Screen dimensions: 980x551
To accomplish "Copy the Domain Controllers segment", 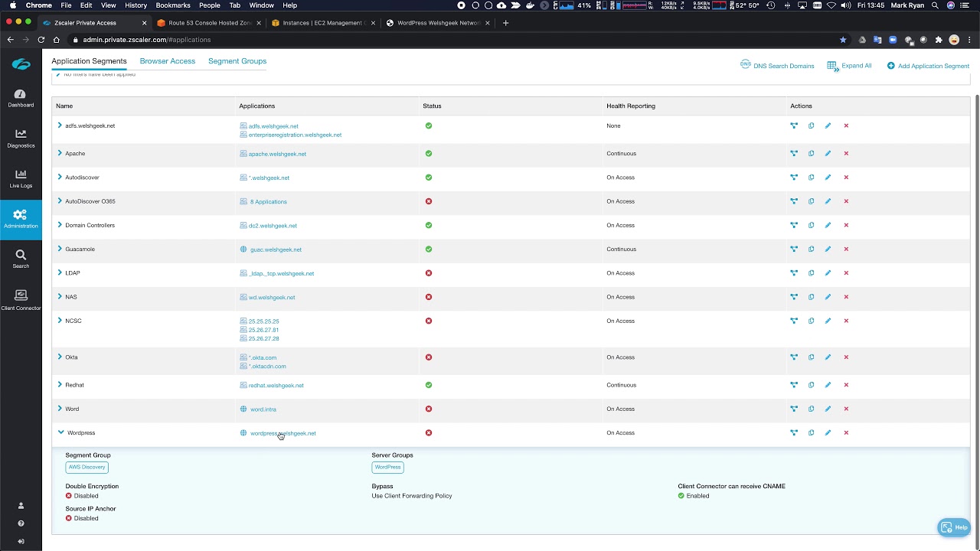I will pyautogui.click(x=811, y=225).
